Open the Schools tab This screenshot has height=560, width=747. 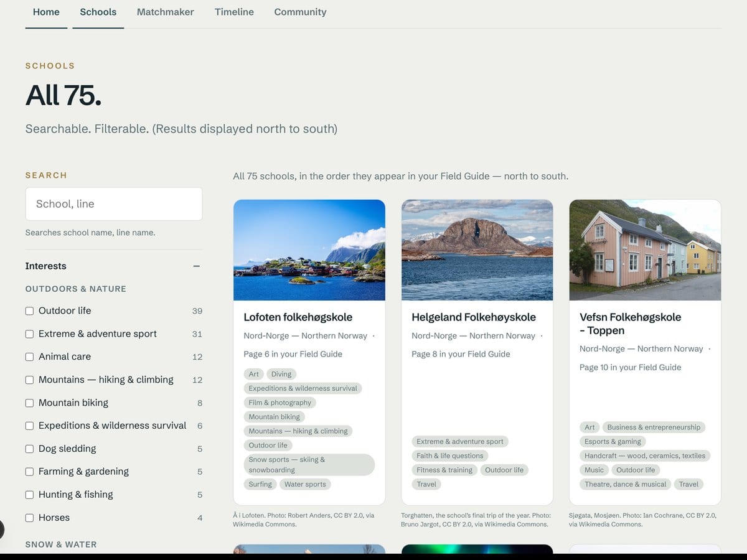click(98, 12)
